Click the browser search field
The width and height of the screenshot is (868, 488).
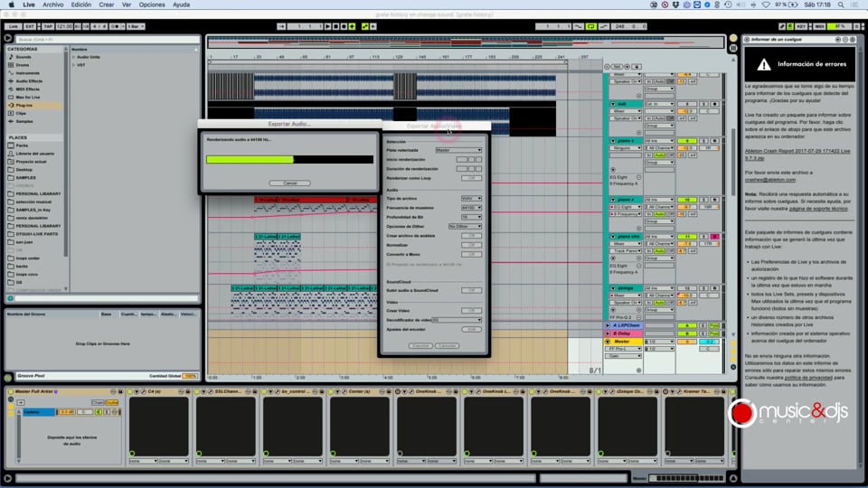click(x=108, y=39)
